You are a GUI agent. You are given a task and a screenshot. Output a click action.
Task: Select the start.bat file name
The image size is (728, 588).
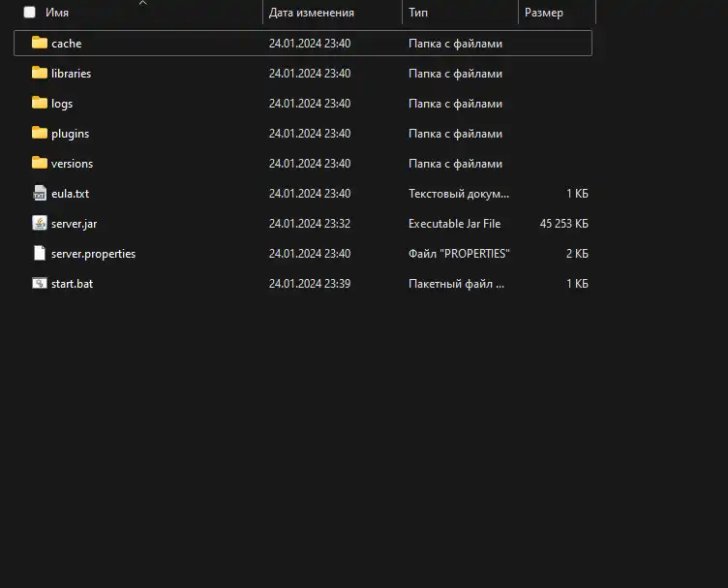point(72,283)
